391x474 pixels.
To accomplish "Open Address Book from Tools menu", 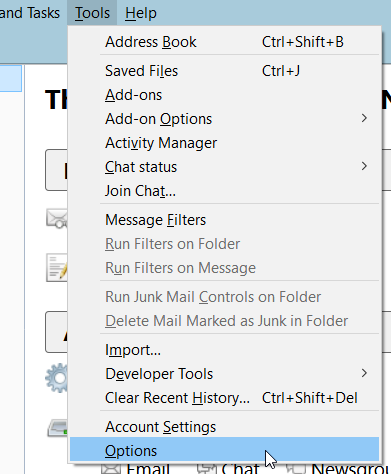I will 224,42.
